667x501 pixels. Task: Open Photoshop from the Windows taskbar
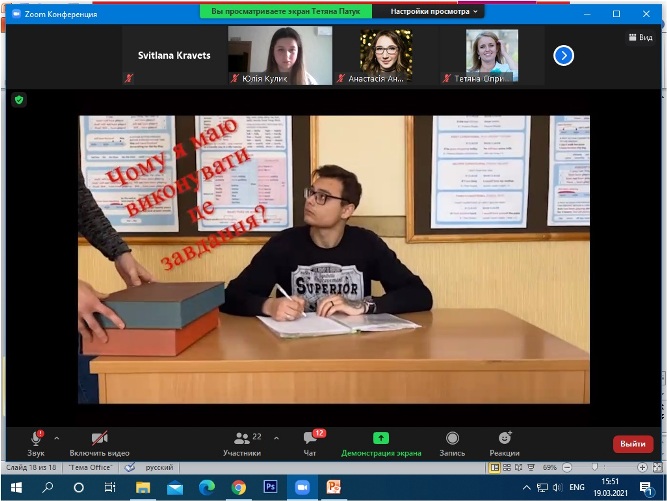(269, 487)
